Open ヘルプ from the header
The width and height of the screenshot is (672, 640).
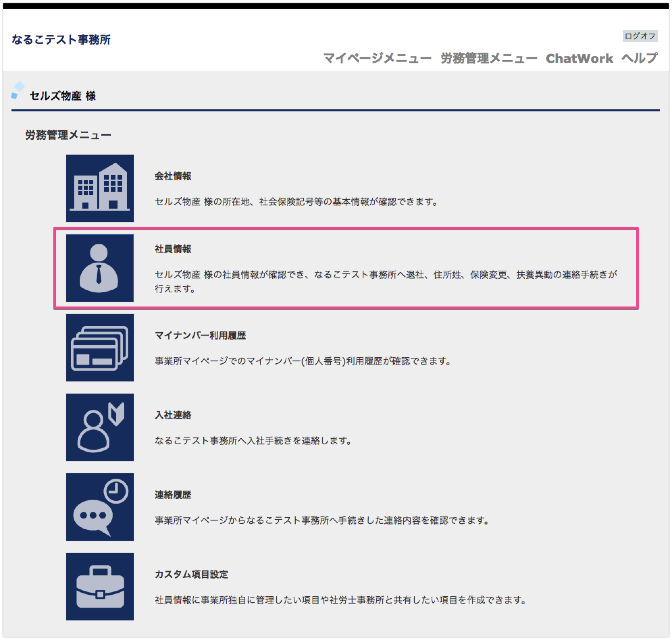pos(639,58)
